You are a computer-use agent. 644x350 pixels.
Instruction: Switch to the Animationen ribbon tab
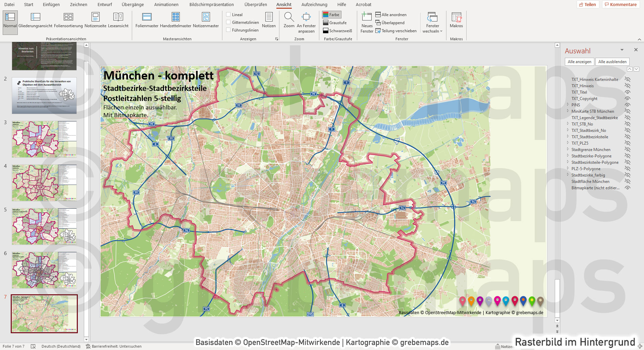(x=166, y=4)
